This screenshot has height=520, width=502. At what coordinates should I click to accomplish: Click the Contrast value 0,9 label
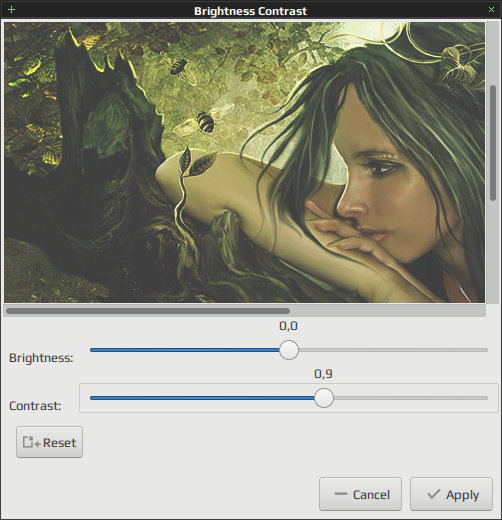pyautogui.click(x=323, y=374)
